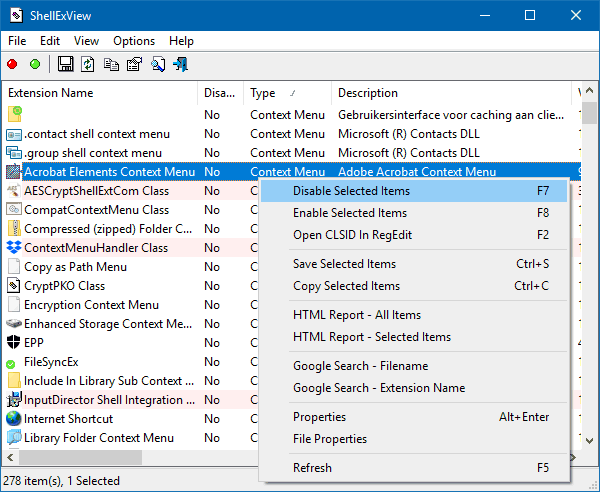
Task: Choose Enable Selected Items in context menu
Action: coord(414,213)
